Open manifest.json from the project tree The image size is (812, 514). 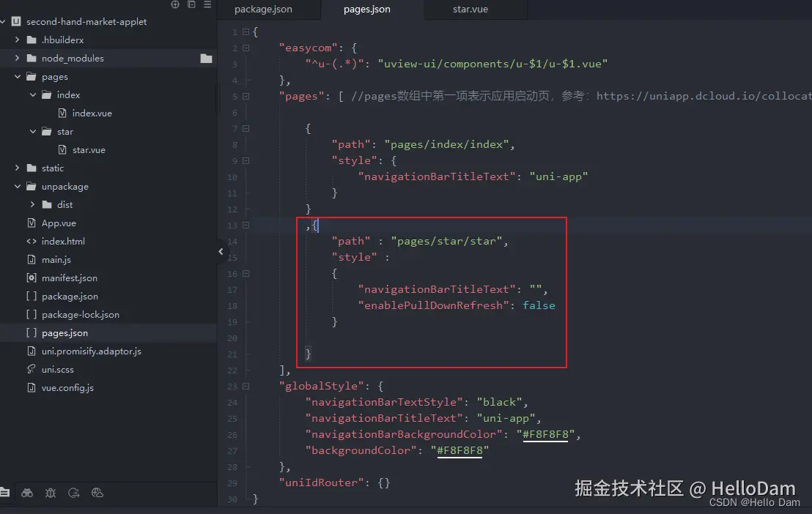(70, 278)
